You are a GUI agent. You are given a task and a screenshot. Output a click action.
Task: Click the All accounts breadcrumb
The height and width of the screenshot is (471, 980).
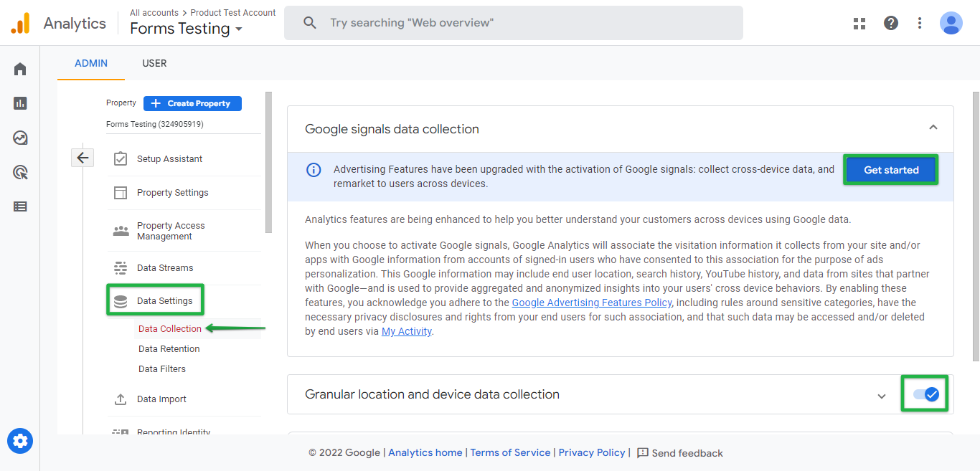pos(154,12)
